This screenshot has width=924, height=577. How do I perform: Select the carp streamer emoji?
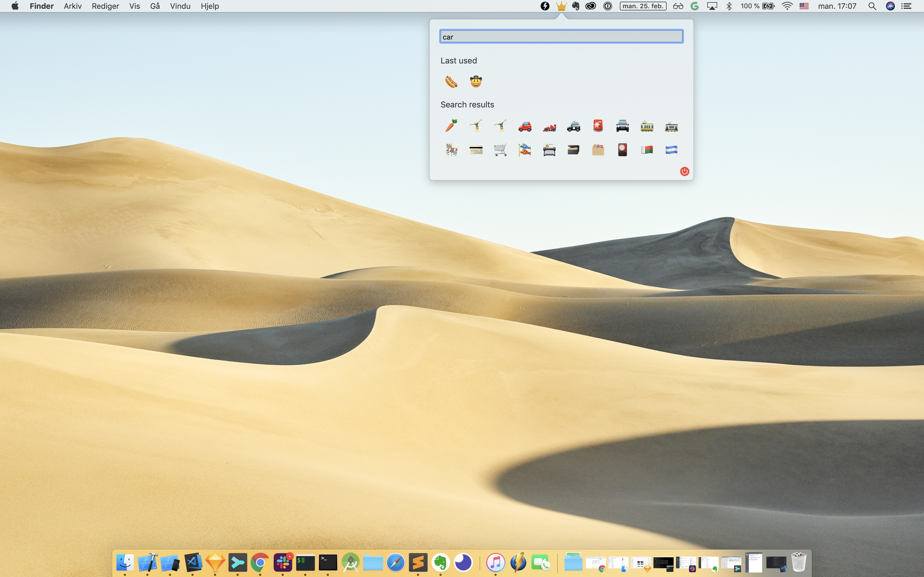point(525,150)
